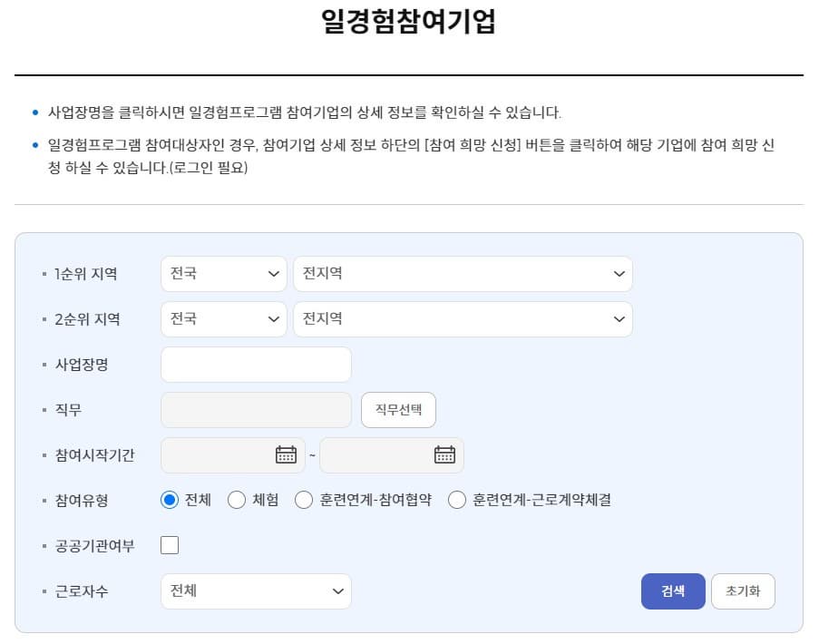Viewport: 819px width, 644px height.
Task: Click the chevron on 2순위 전지역 selector
Action: [x=619, y=318]
